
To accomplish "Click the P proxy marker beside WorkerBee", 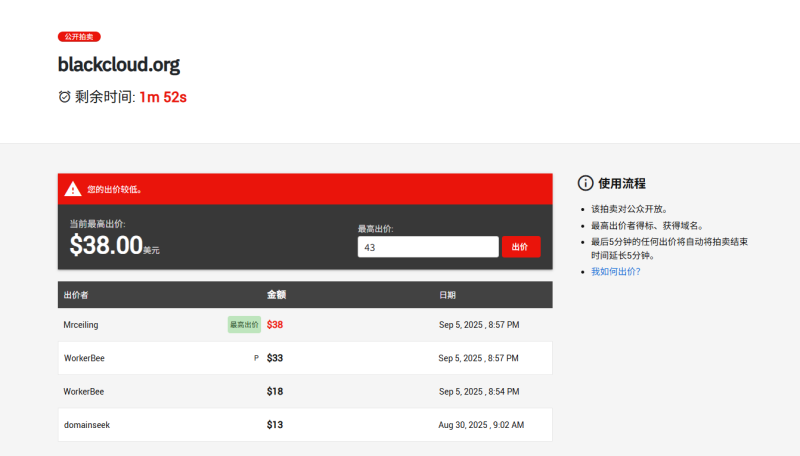I will [x=256, y=358].
